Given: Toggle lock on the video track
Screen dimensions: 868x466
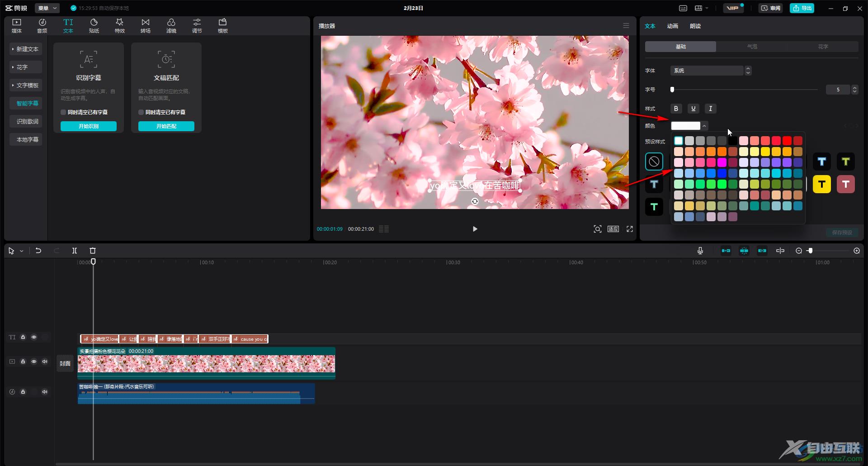Looking at the screenshot, I should coord(23,361).
